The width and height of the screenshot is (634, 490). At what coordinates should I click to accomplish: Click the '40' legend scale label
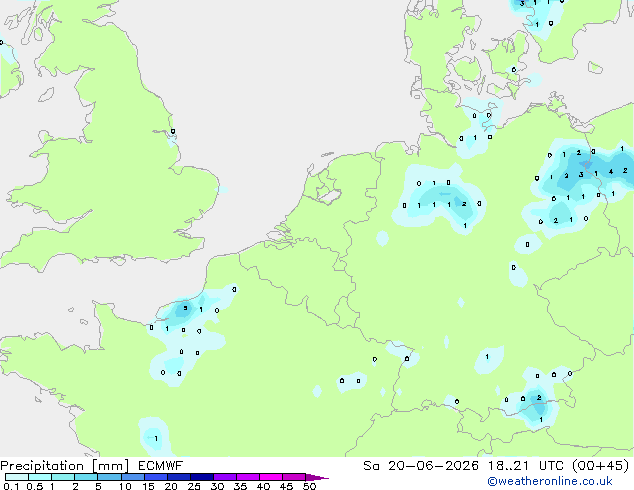(263, 486)
